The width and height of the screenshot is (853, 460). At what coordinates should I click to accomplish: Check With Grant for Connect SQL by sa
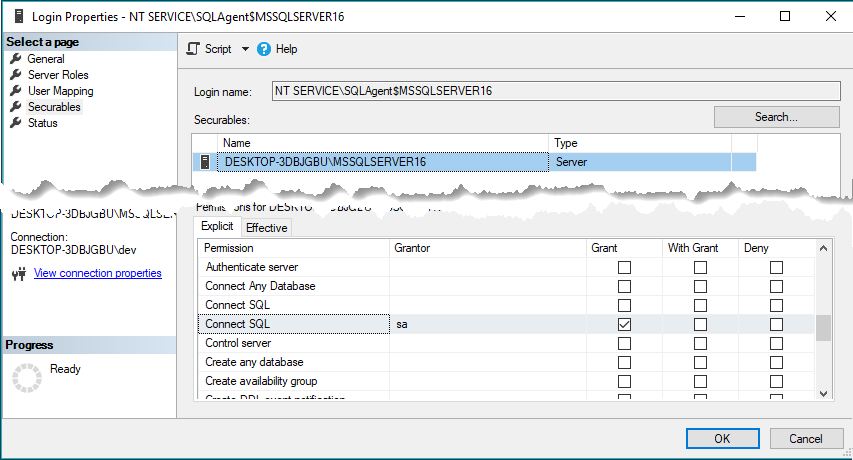pyautogui.click(x=701, y=325)
